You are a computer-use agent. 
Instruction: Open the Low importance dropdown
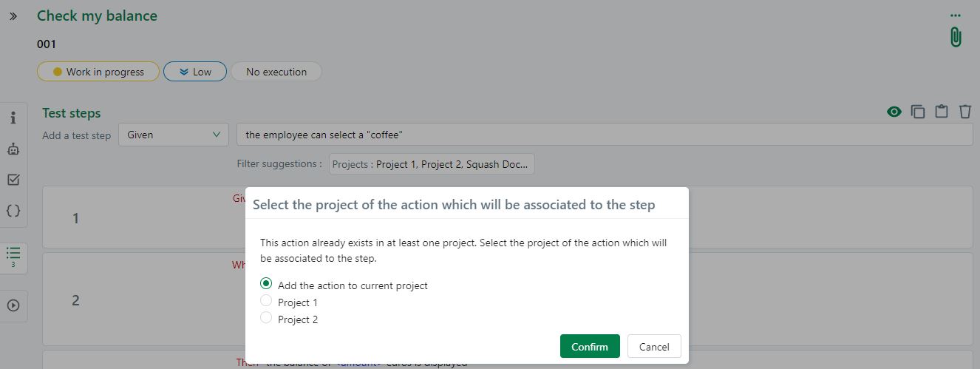[x=194, y=72]
